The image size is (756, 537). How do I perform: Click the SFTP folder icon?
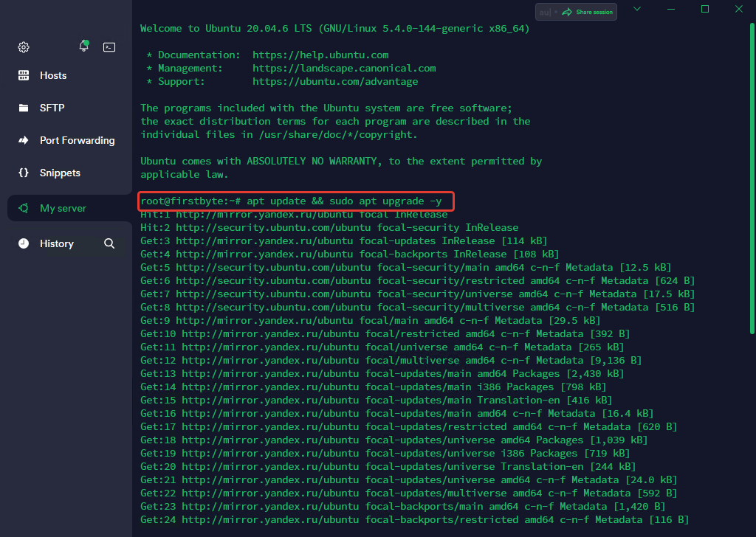24,108
